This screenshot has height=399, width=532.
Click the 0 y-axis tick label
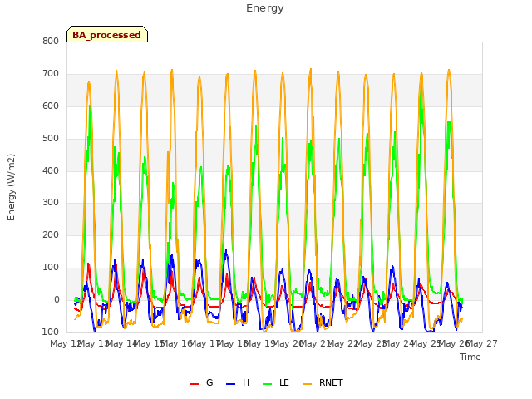tap(57, 299)
